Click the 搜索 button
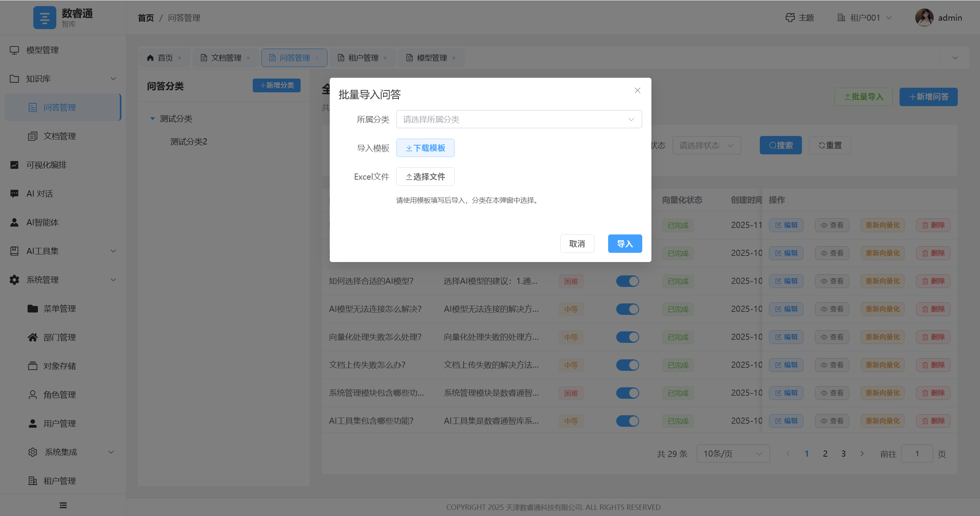 coord(780,145)
